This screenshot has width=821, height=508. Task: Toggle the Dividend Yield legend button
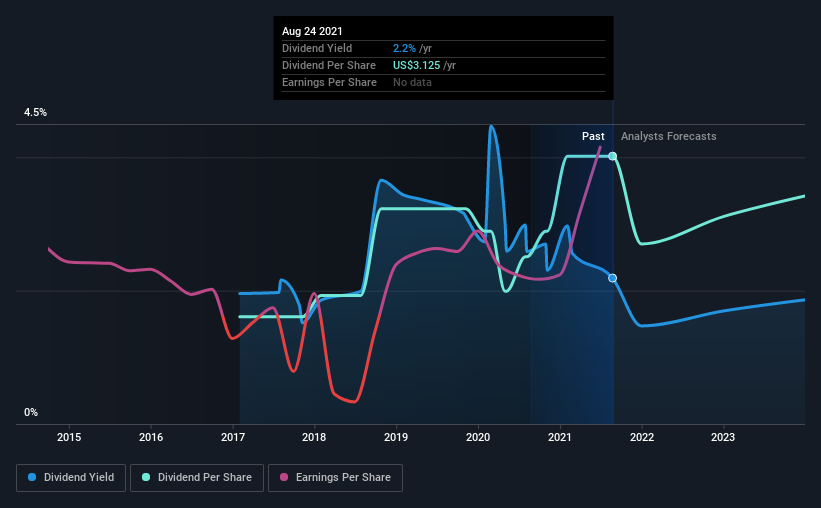[71, 478]
